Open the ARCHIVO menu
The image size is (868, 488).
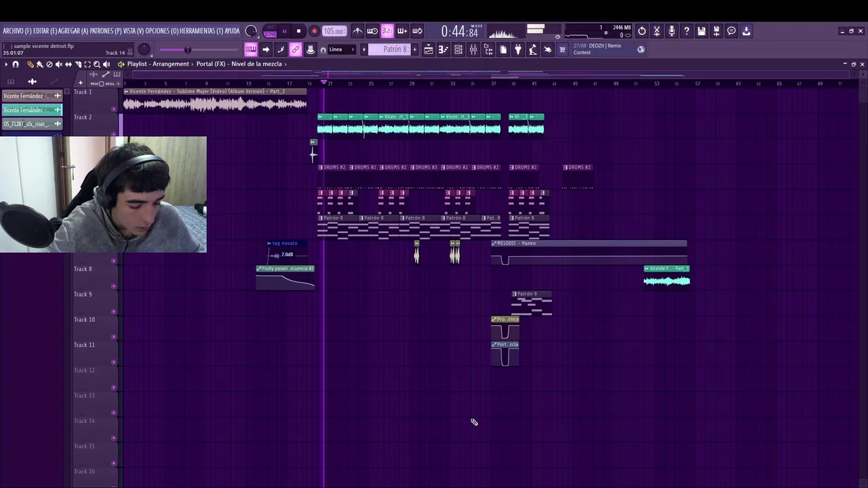[x=17, y=31]
